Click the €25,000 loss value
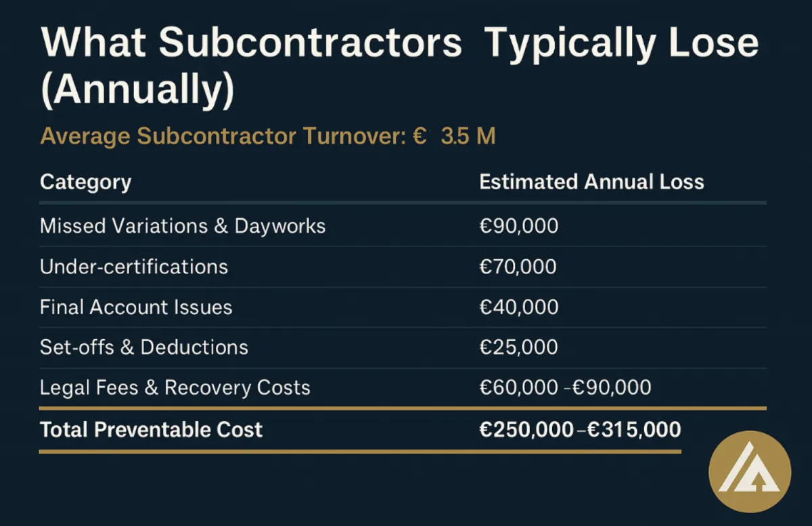 click(518, 347)
